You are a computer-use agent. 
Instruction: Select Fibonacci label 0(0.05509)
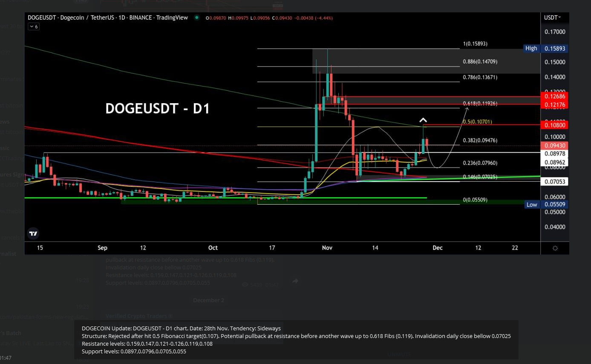coord(475,200)
